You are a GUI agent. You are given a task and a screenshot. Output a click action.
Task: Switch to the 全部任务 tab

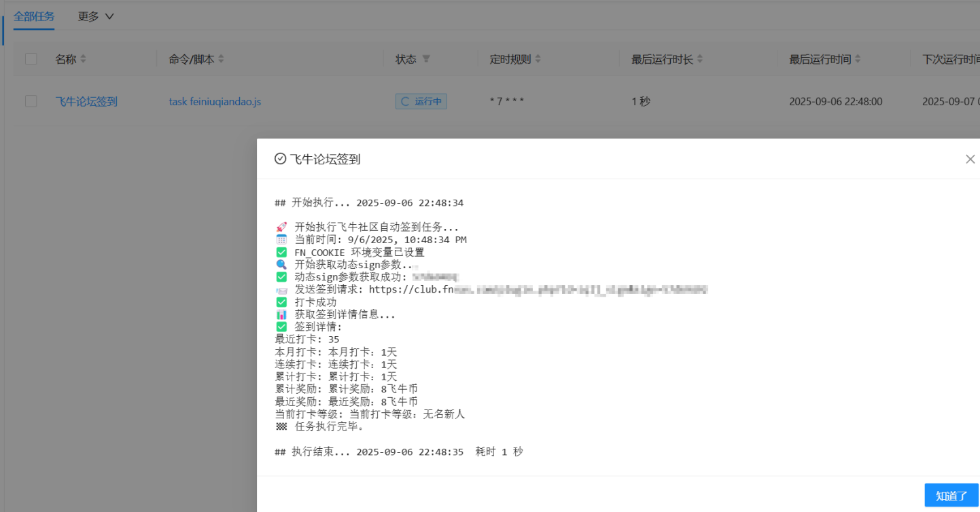pos(34,16)
